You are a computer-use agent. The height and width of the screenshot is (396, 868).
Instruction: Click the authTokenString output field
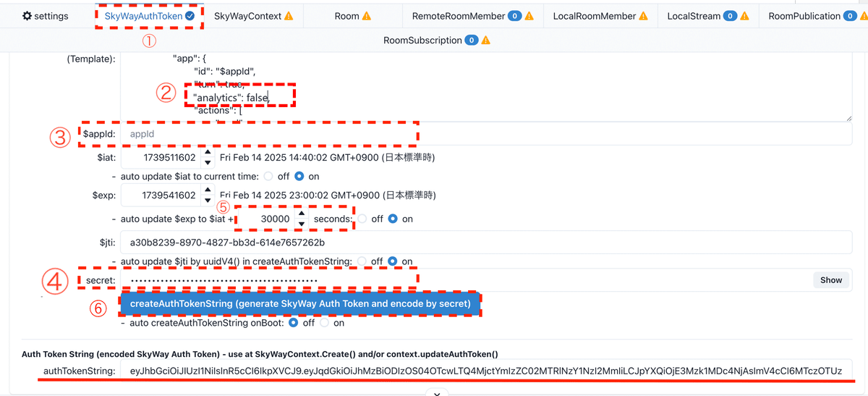tap(486, 371)
